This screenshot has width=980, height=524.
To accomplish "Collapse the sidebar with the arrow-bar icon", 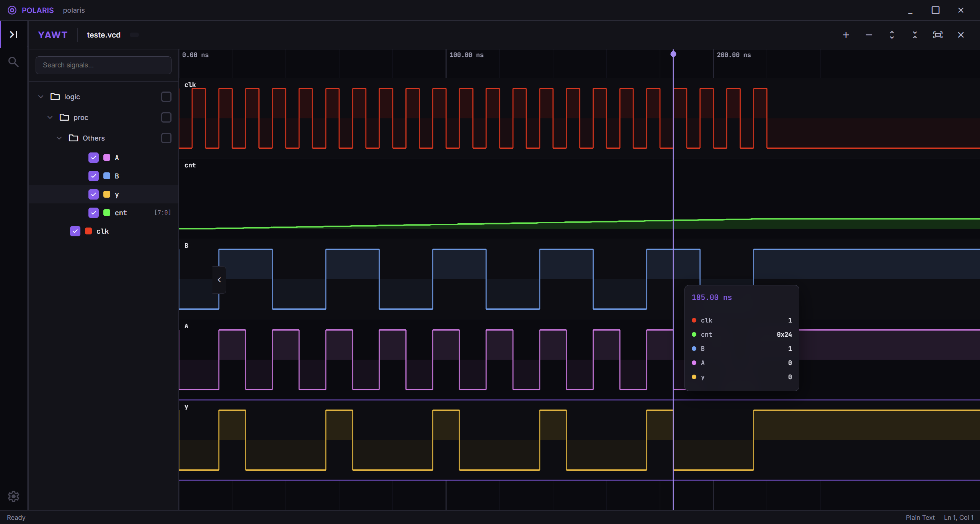I will click(x=13, y=34).
